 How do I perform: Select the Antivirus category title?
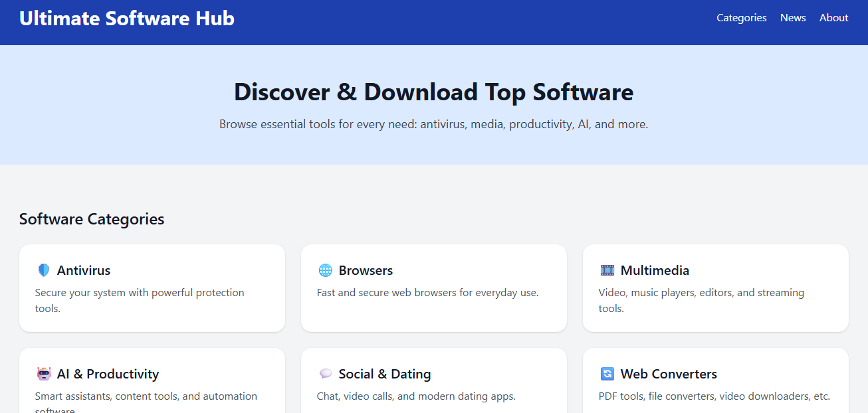(x=84, y=270)
